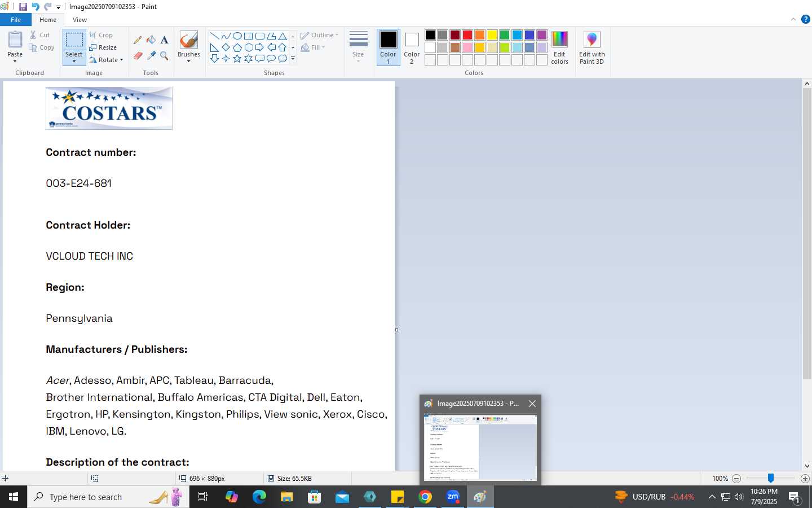
Task: Select the Color picker eyedropper
Action: coord(151,55)
